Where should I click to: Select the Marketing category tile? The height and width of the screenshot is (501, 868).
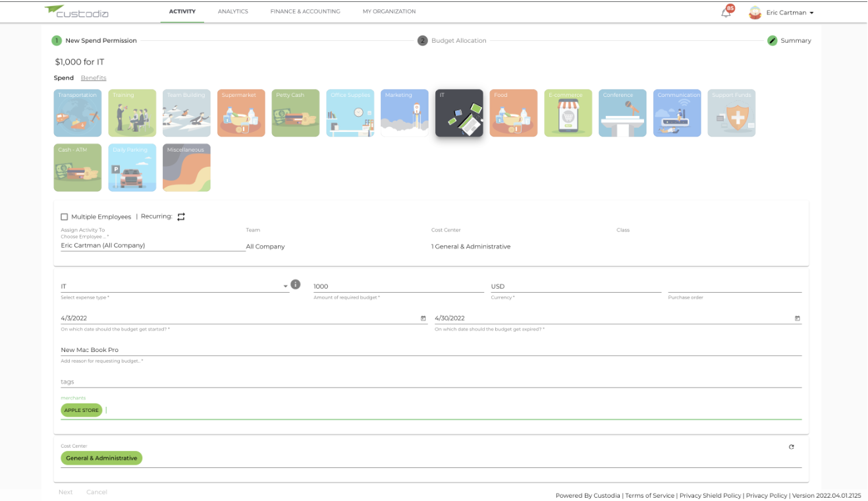[x=405, y=113]
